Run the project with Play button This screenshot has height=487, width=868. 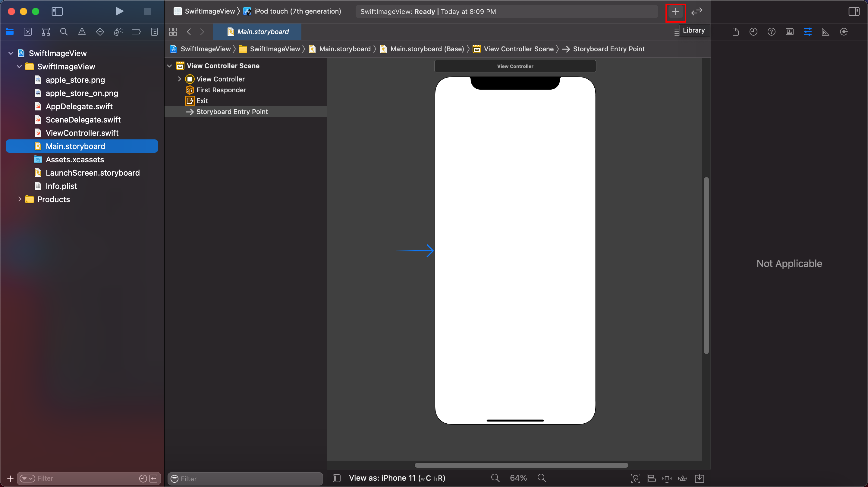[119, 11]
